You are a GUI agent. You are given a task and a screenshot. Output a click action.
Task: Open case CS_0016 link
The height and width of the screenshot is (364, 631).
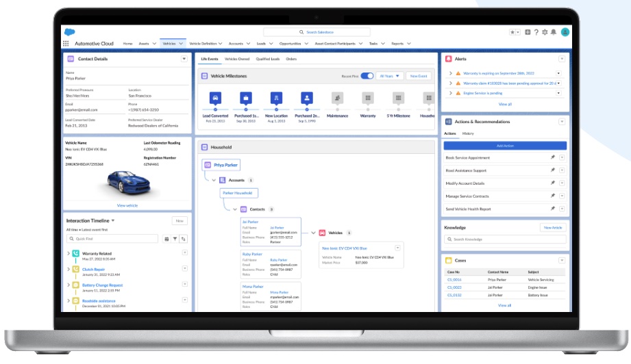pyautogui.click(x=454, y=280)
